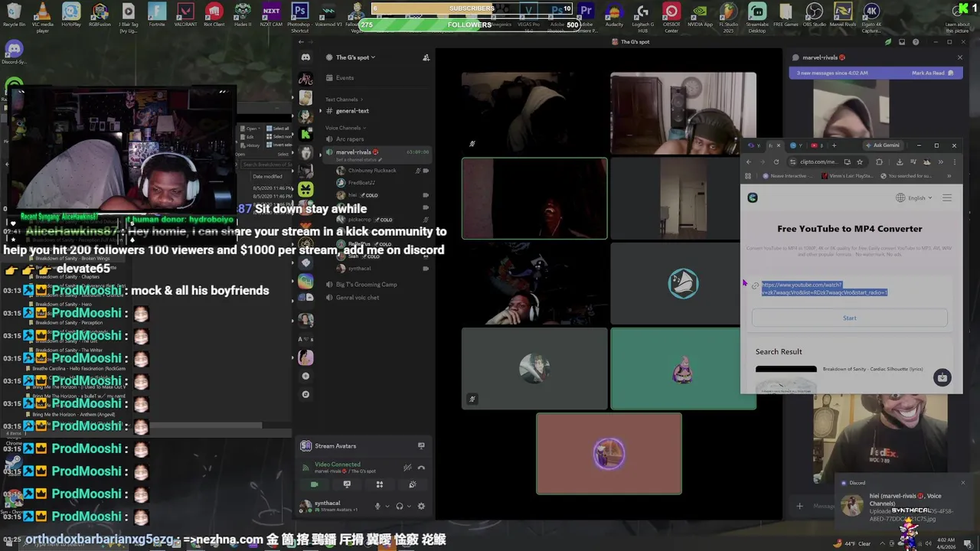
Task: Open The G's spot server invite people icon
Action: tap(426, 57)
